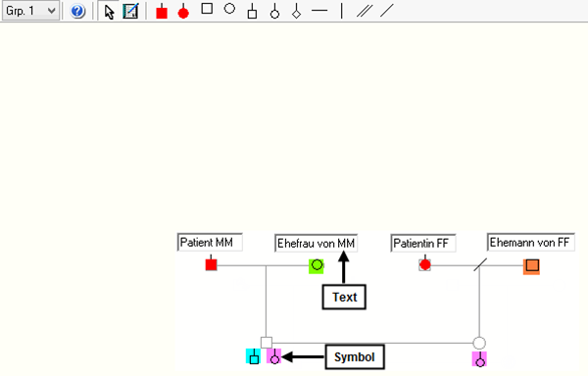The image size is (588, 376).
Task: Select the single slash separation tool
Action: (x=387, y=11)
